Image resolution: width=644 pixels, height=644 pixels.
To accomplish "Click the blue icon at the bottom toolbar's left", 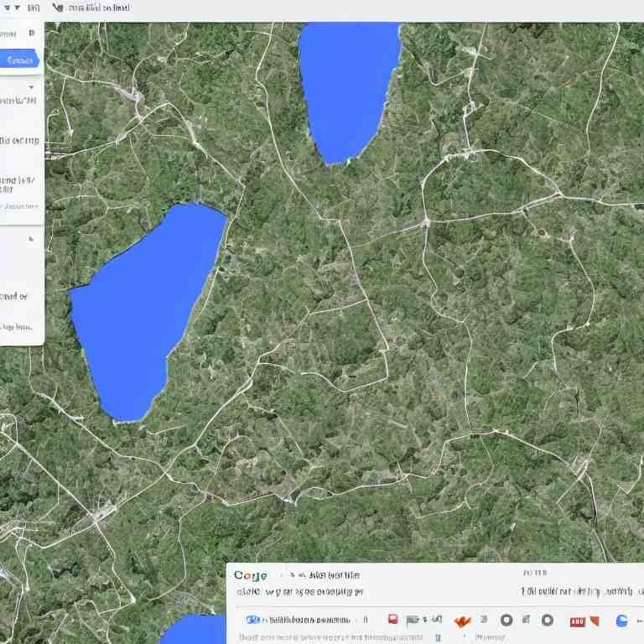I will (x=252, y=620).
